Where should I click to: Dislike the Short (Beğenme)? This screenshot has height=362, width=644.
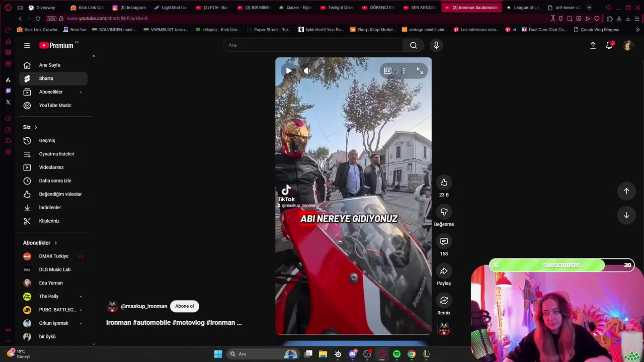pos(444,212)
